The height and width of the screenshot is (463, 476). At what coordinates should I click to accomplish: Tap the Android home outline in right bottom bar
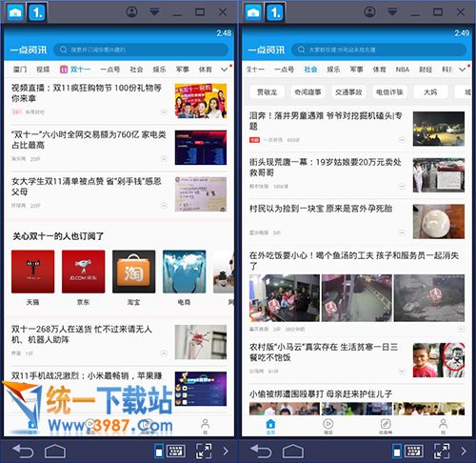(x=293, y=452)
